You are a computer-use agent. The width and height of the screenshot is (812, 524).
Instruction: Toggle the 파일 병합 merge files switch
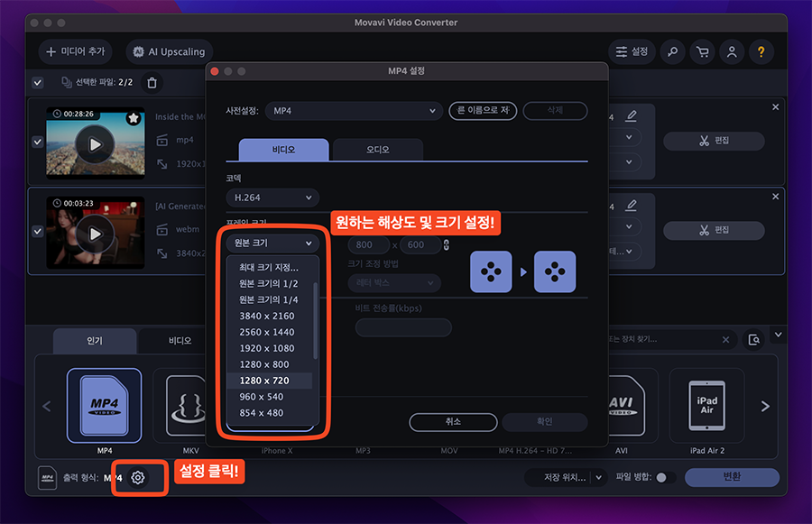pos(666,477)
